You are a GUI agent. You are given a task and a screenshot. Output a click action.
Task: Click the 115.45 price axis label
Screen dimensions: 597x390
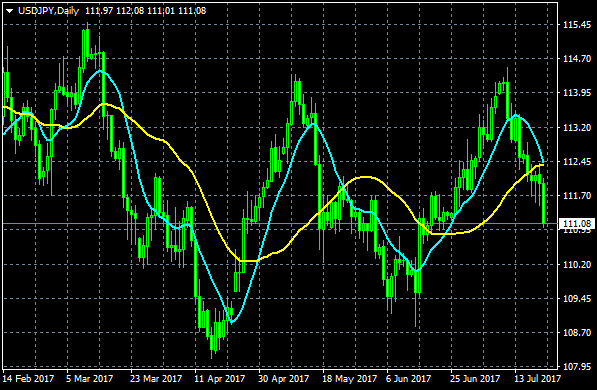tap(577, 25)
